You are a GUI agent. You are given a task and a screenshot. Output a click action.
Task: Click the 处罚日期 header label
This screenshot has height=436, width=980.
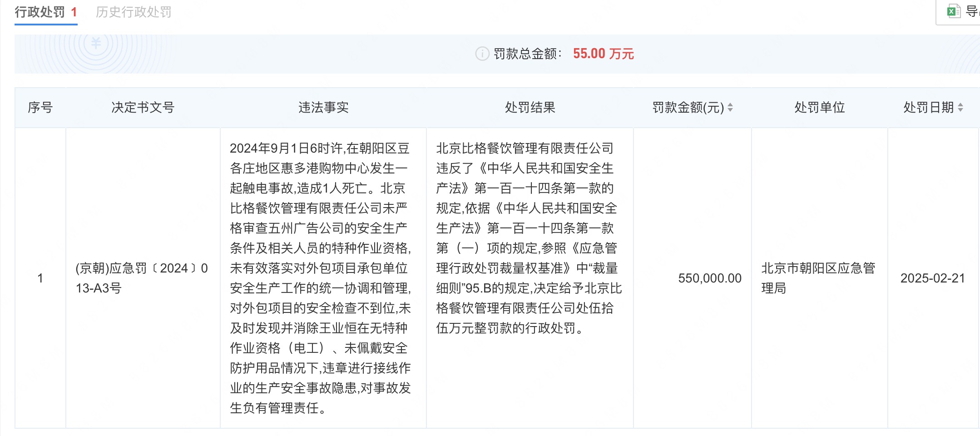929,108
